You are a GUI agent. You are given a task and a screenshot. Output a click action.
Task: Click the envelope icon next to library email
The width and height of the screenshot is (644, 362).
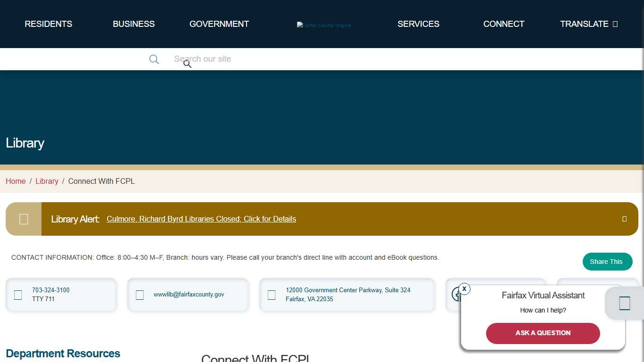(x=140, y=295)
